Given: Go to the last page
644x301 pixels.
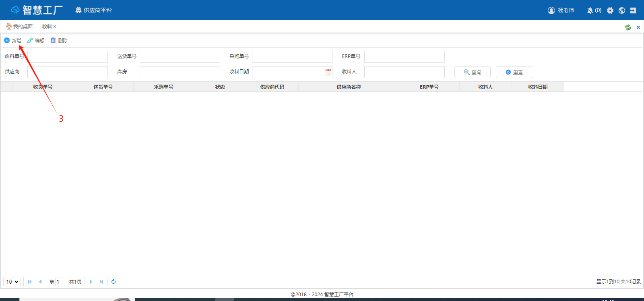Looking at the screenshot, I should tap(101, 282).
